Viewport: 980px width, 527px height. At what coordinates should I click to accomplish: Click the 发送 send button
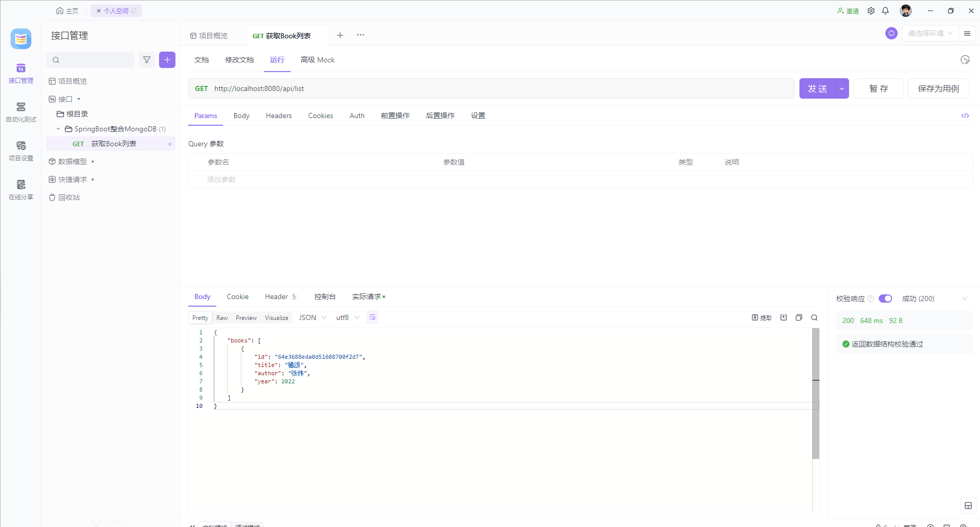(x=817, y=88)
